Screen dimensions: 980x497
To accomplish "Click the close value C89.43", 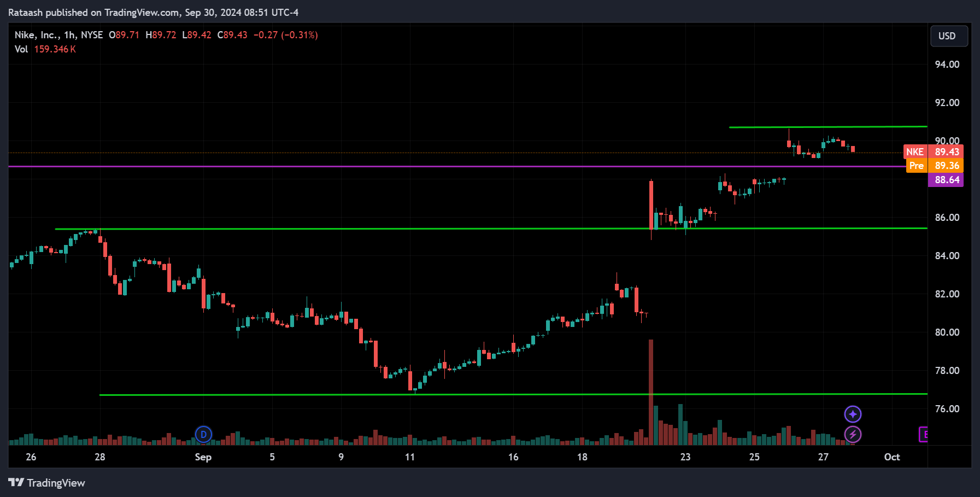I will tap(232, 35).
